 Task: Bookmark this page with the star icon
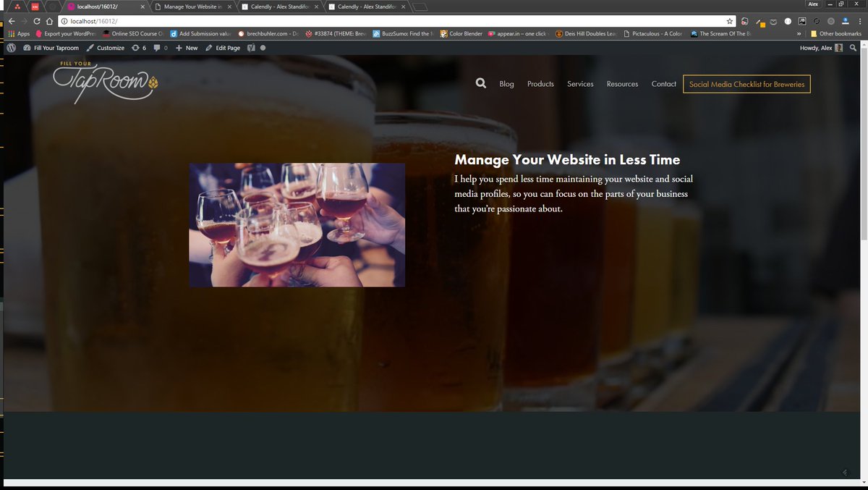(730, 21)
